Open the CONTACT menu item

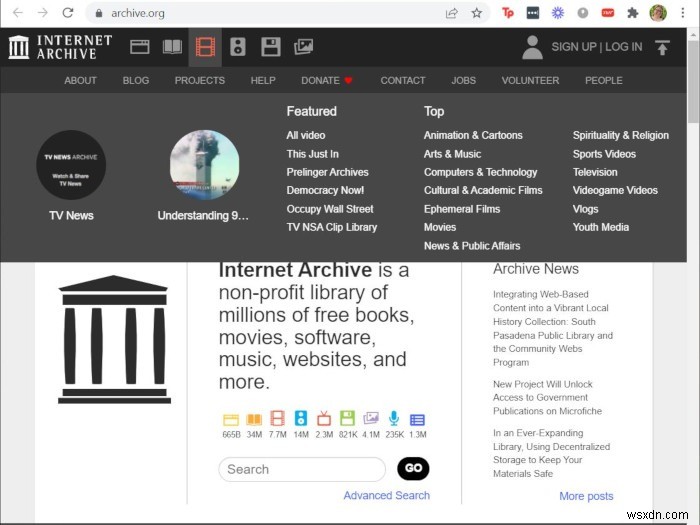[403, 80]
